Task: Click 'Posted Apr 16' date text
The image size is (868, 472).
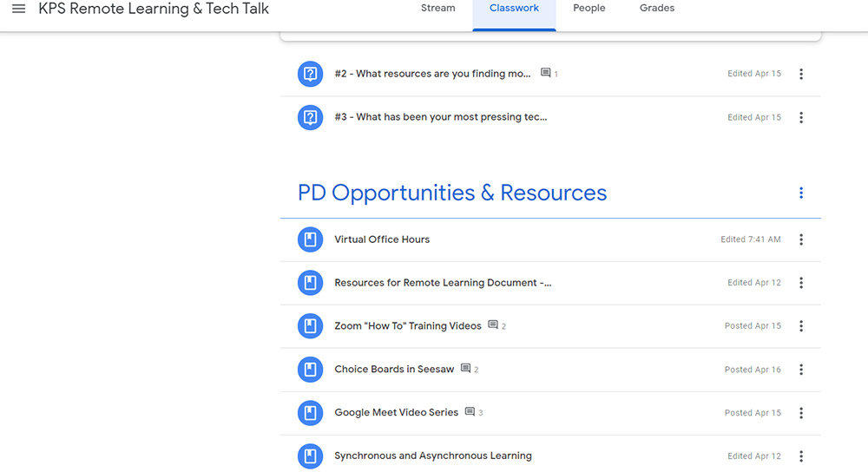Action: (x=753, y=370)
